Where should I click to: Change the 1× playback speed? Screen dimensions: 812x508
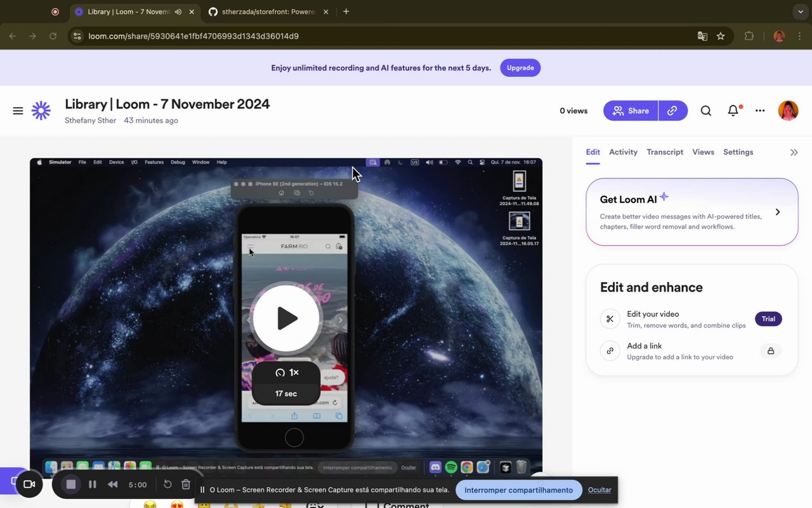click(x=286, y=373)
